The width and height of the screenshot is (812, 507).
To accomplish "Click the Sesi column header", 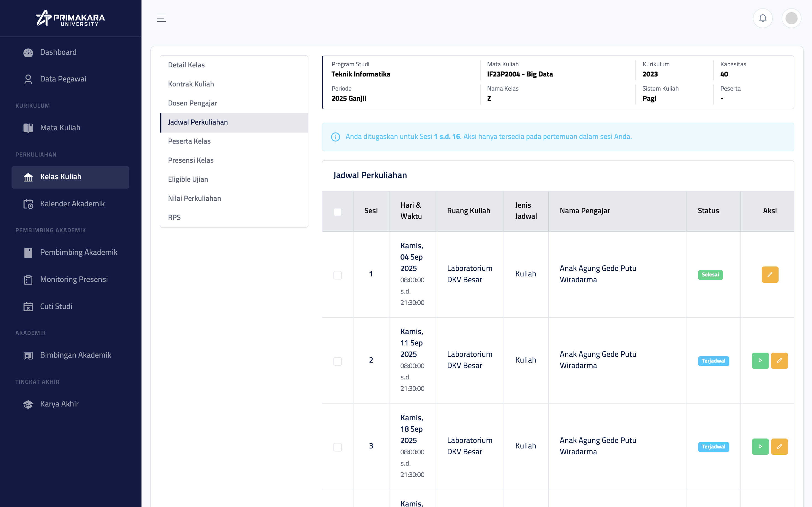I will tap(371, 211).
